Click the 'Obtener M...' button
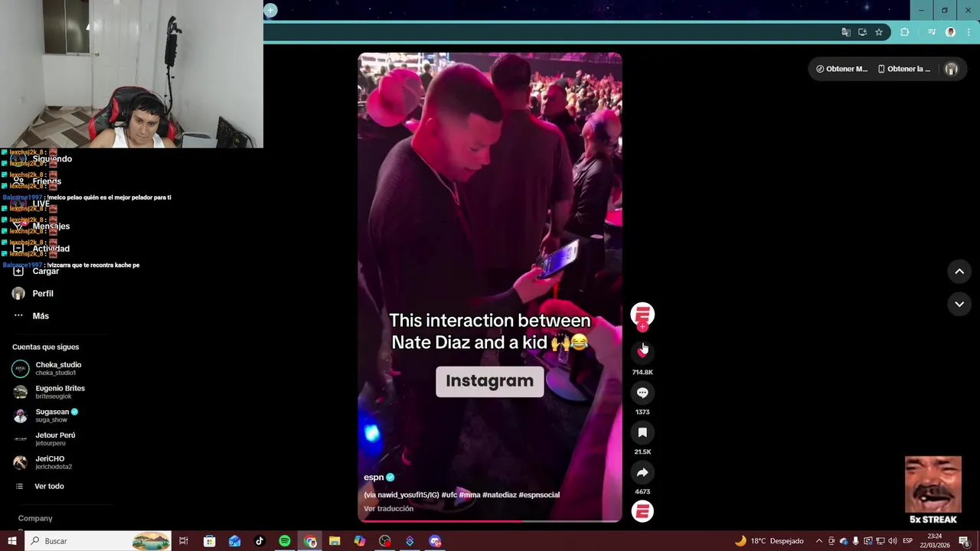This screenshot has height=551, width=980. pos(841,69)
